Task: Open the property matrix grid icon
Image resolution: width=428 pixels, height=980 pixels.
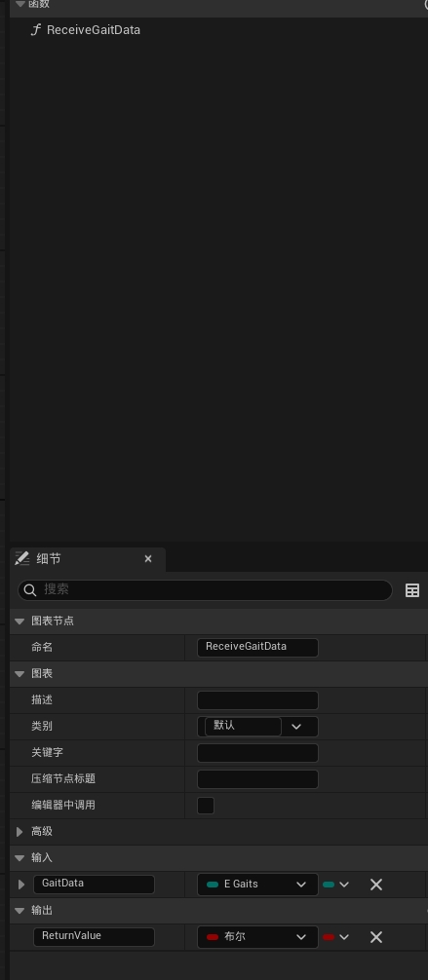Action: [x=412, y=590]
